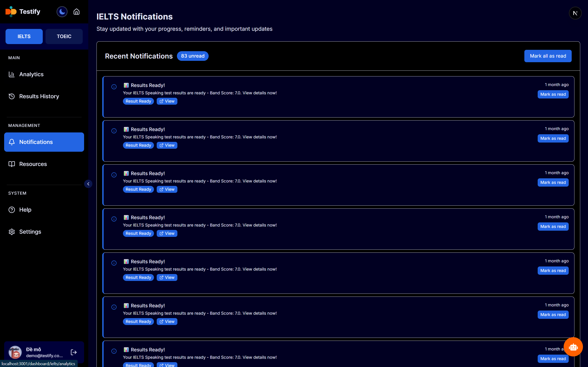
Task: Mark the first notification as read
Action: (553, 94)
